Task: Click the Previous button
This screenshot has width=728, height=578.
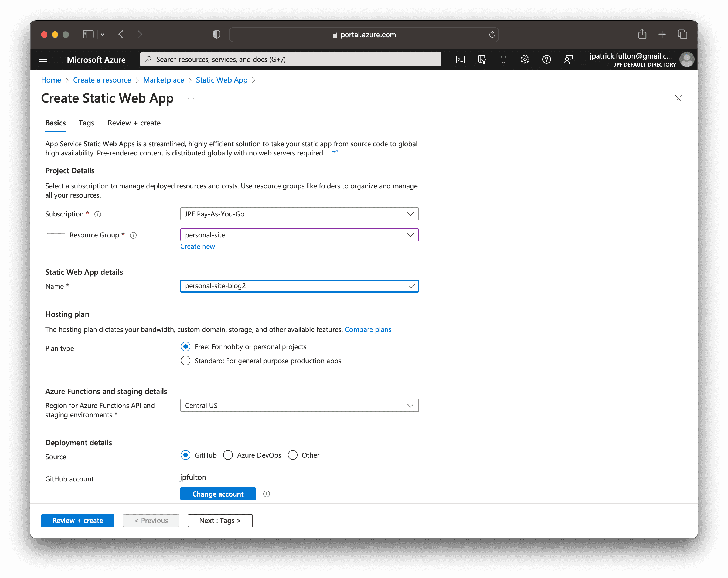Action: [x=151, y=521]
